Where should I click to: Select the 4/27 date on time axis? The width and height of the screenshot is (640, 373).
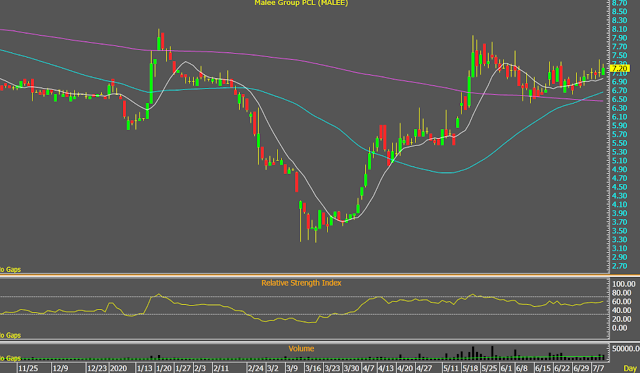pos(424,369)
